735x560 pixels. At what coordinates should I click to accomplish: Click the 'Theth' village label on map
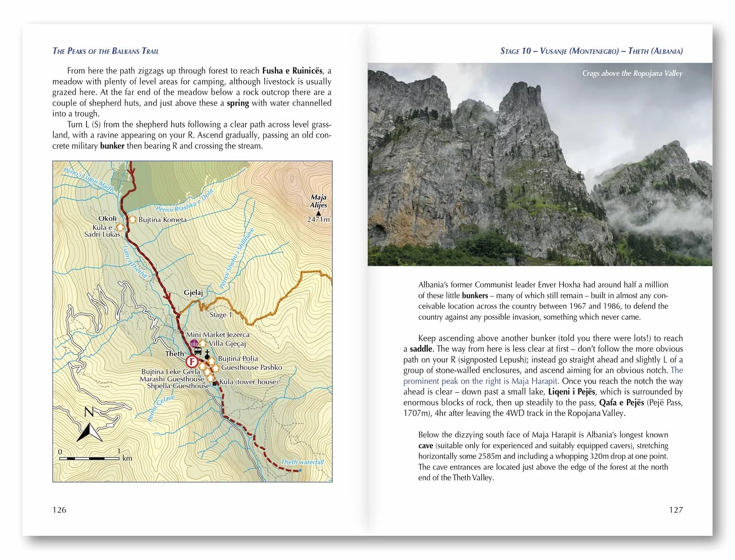tap(175, 354)
